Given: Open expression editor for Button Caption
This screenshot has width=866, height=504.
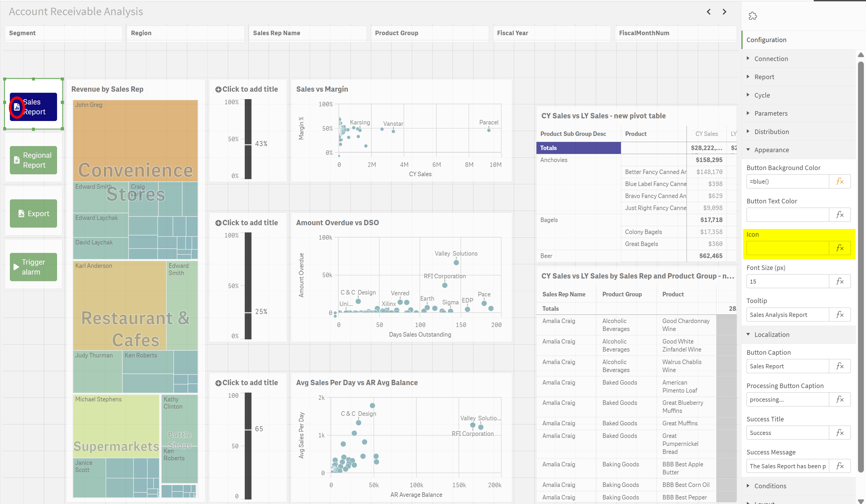Looking at the screenshot, I should [x=840, y=366].
